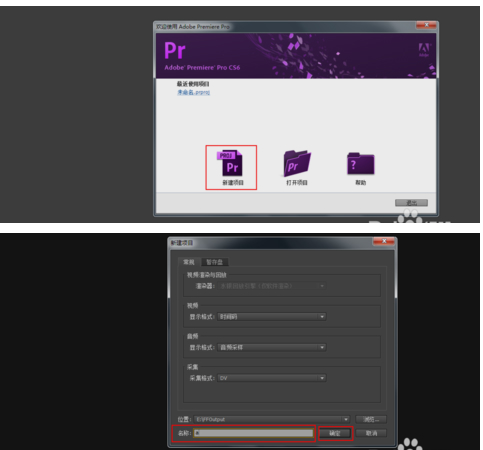
Task: Click the project name (名称) input field
Action: 253,433
